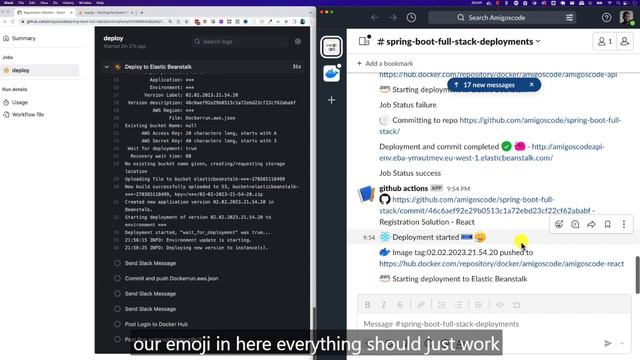
Task: Toggle italic in message composer
Action: [x=384, y=305]
